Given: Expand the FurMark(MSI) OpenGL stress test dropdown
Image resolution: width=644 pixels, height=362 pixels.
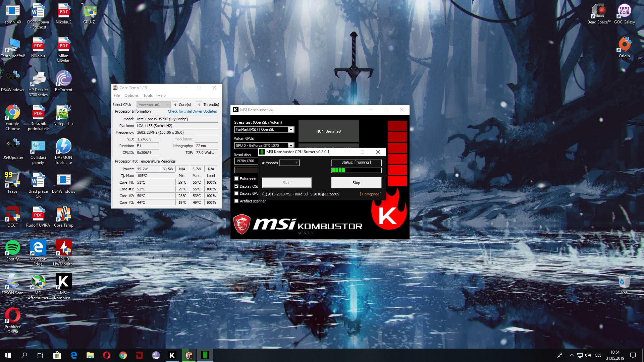Looking at the screenshot, I should (291, 130).
